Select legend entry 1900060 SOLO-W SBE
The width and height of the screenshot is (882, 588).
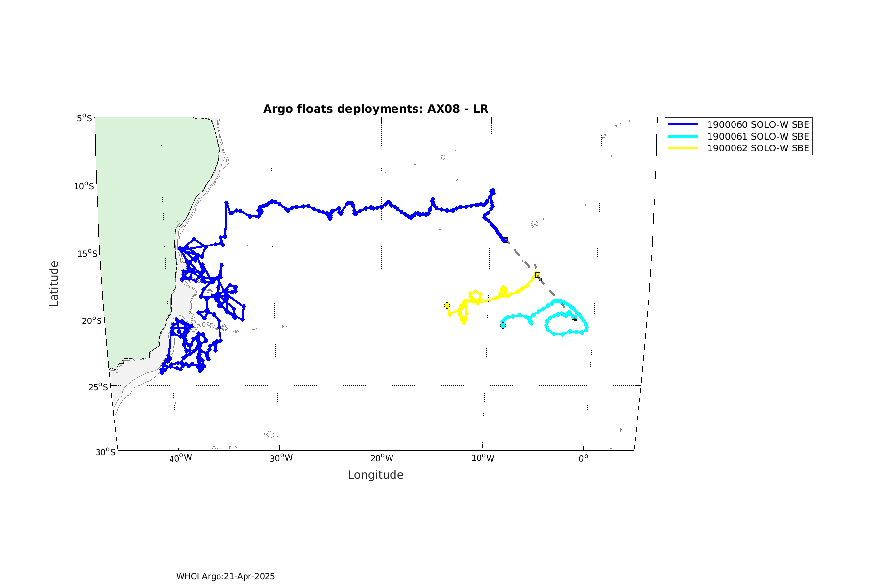(758, 125)
